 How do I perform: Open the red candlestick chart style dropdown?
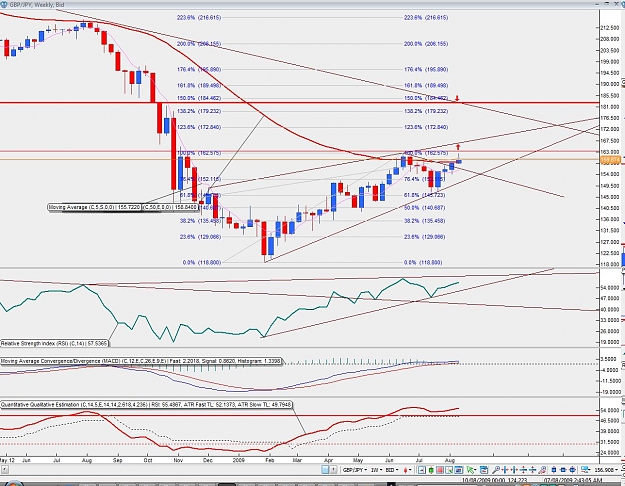point(407,470)
